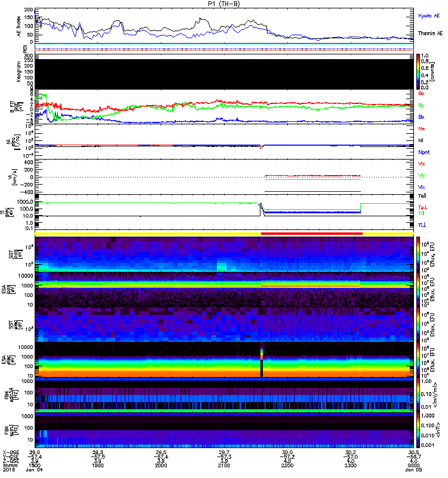The height and width of the screenshot is (478, 448).
Task: Select the red 'Te⊥' temperature legend label
Action: pos(422,207)
